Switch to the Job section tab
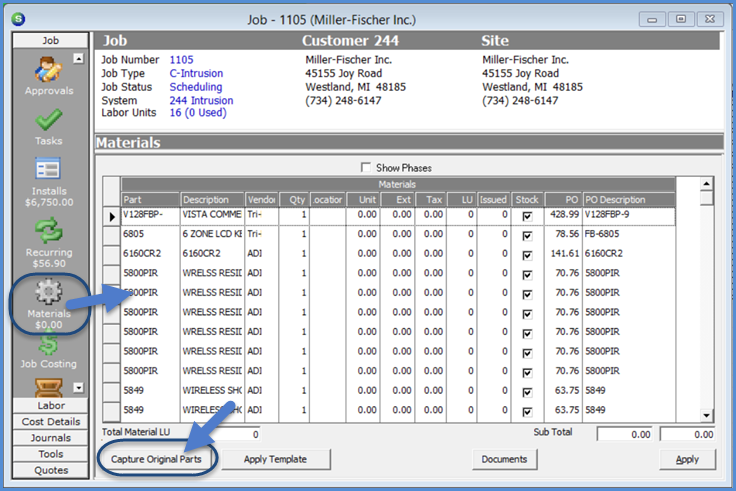Screen dimensions: 736x491 [51, 40]
